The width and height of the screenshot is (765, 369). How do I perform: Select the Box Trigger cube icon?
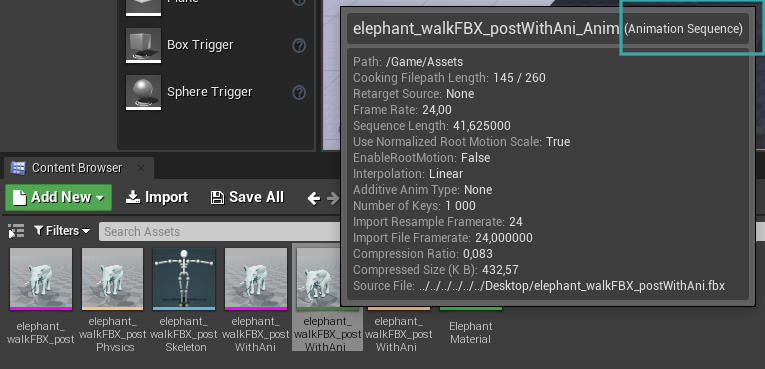pyautogui.click(x=143, y=45)
